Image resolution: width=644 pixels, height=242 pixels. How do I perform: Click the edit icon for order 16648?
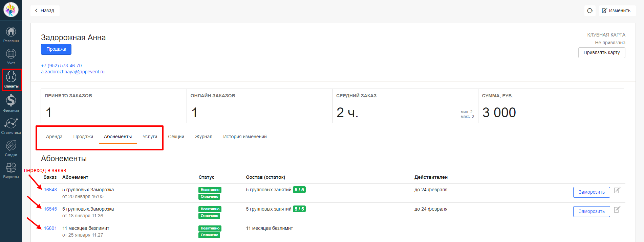tap(617, 190)
